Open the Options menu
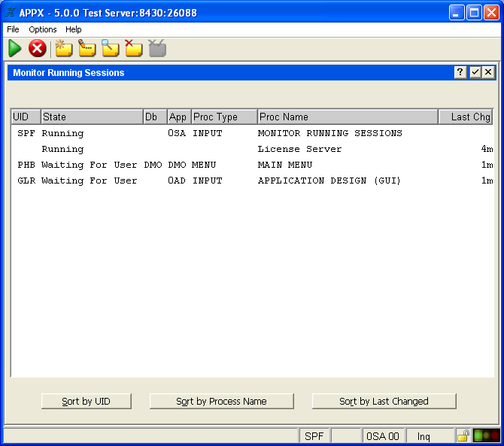504x446 pixels. tap(43, 29)
